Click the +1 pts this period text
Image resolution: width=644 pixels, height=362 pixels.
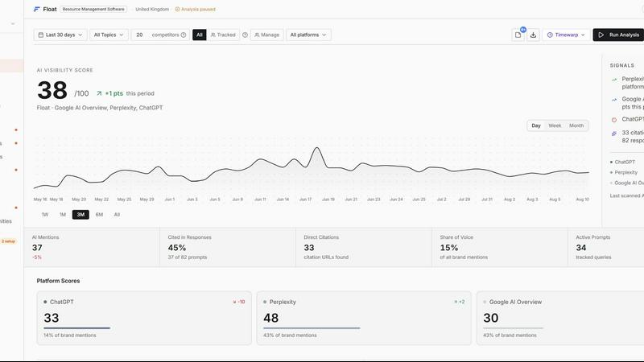(130, 93)
